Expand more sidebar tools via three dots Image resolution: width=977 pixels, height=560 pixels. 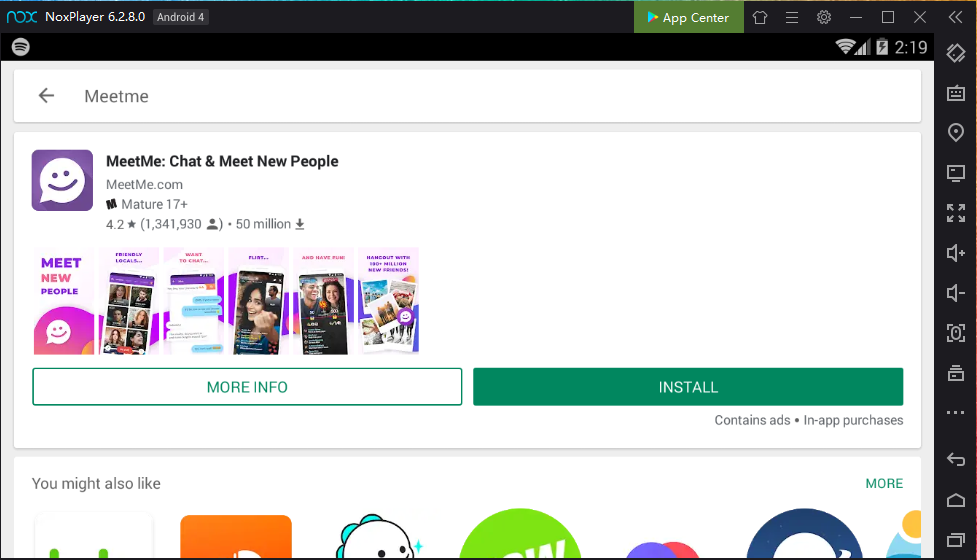coord(956,413)
